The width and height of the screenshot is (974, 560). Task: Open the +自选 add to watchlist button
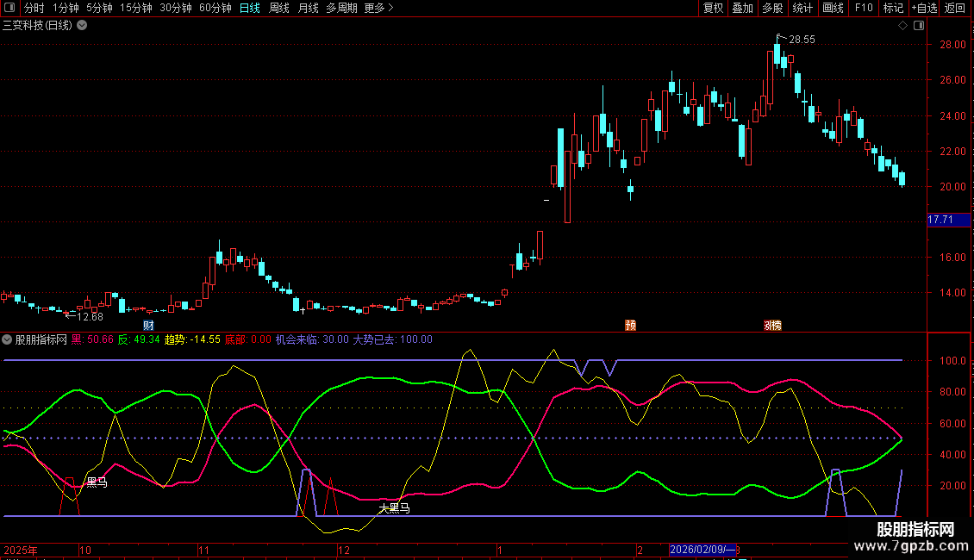click(923, 8)
